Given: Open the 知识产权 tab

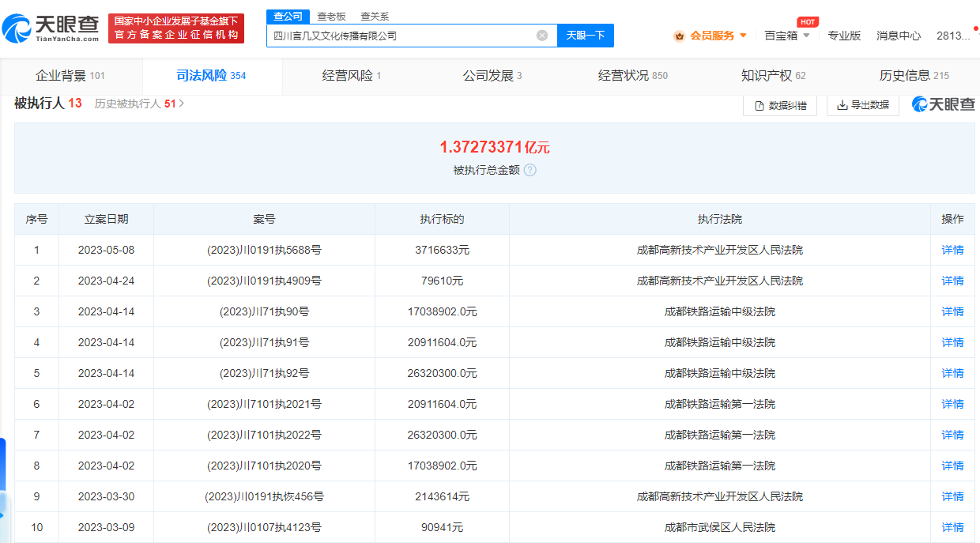Looking at the screenshot, I should click(x=774, y=76).
